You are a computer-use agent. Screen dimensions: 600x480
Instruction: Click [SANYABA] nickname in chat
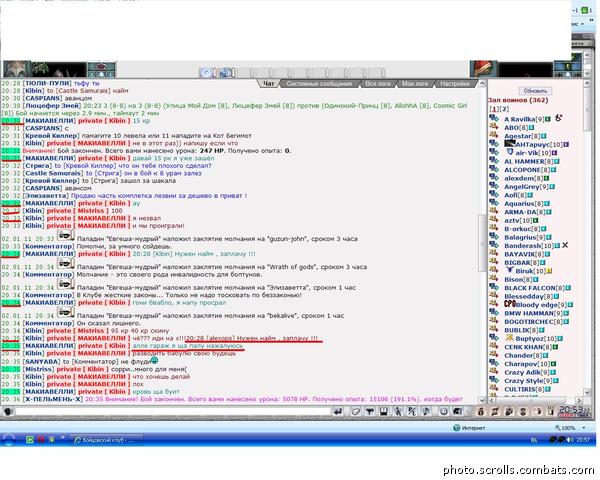pyautogui.click(x=41, y=361)
